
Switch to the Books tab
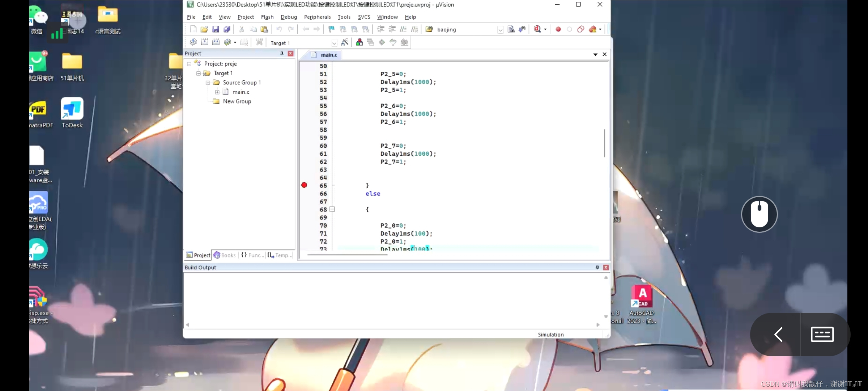click(x=225, y=255)
